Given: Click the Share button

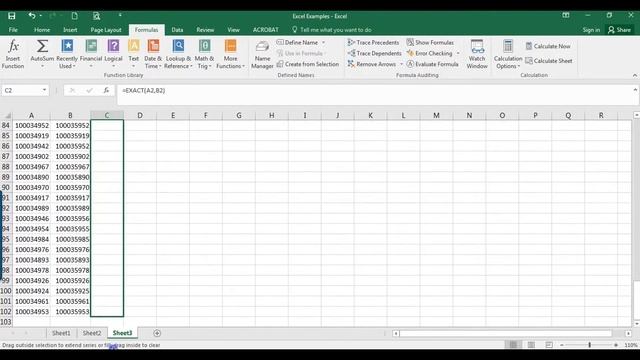Looking at the screenshot, I should (620, 30).
